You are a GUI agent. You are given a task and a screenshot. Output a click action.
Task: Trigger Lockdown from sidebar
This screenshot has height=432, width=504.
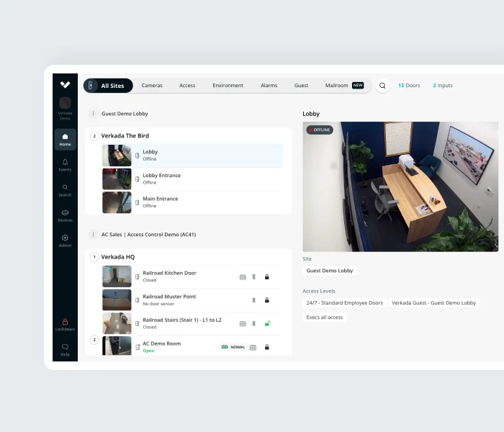click(x=66, y=325)
